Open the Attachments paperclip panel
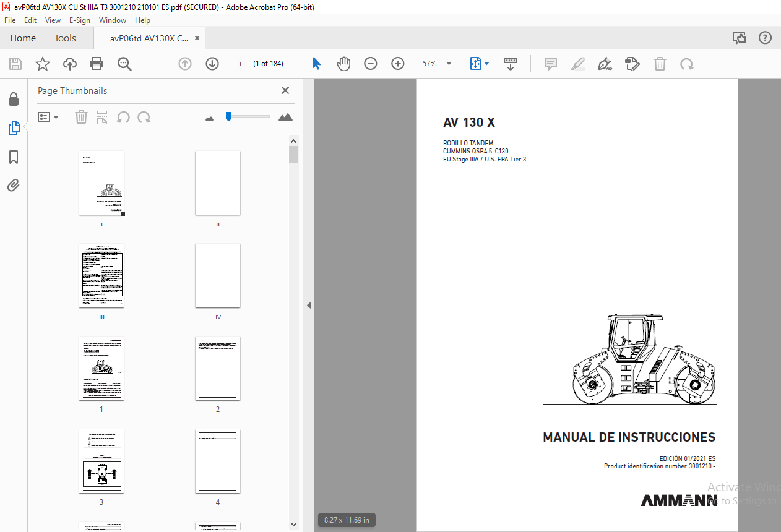The image size is (781, 532). pyautogui.click(x=14, y=185)
